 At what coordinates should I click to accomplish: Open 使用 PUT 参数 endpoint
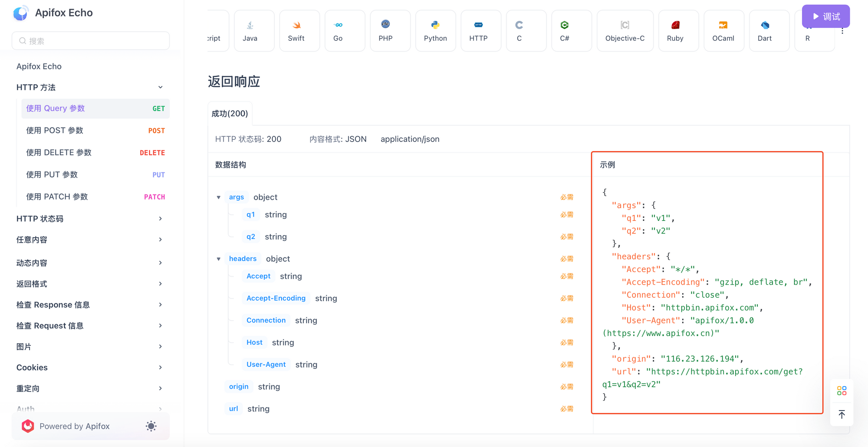tap(95, 175)
